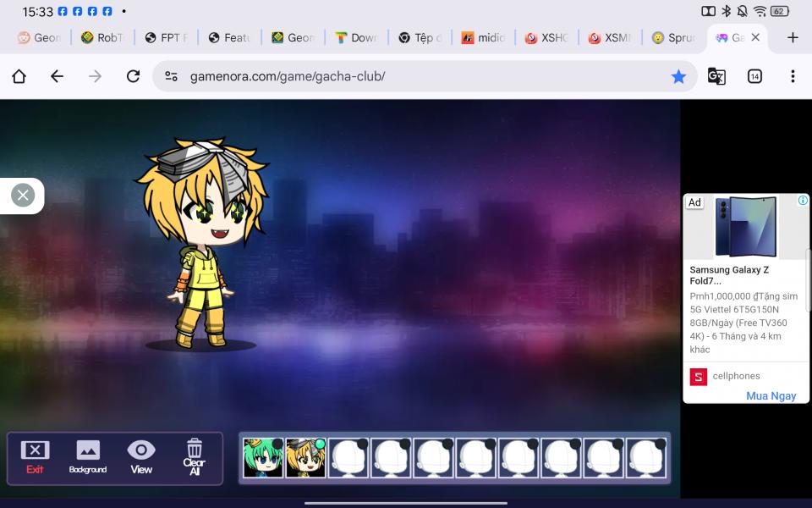Toggle the View eye icon

point(141,458)
